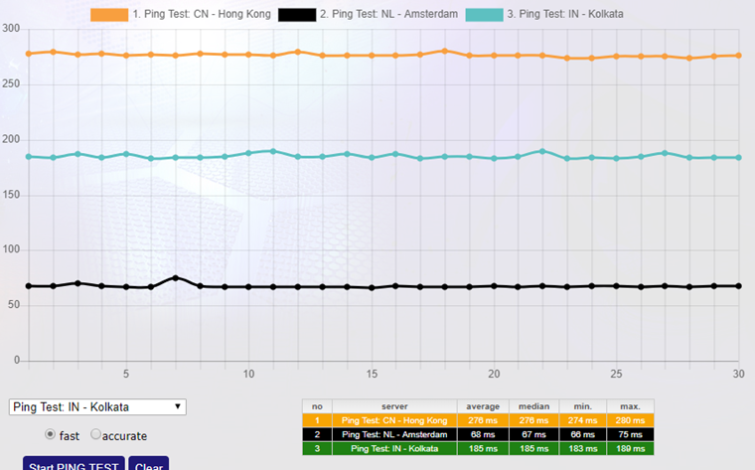The width and height of the screenshot is (755, 470).
Task: Click the 'max.' column header
Action: [630, 407]
